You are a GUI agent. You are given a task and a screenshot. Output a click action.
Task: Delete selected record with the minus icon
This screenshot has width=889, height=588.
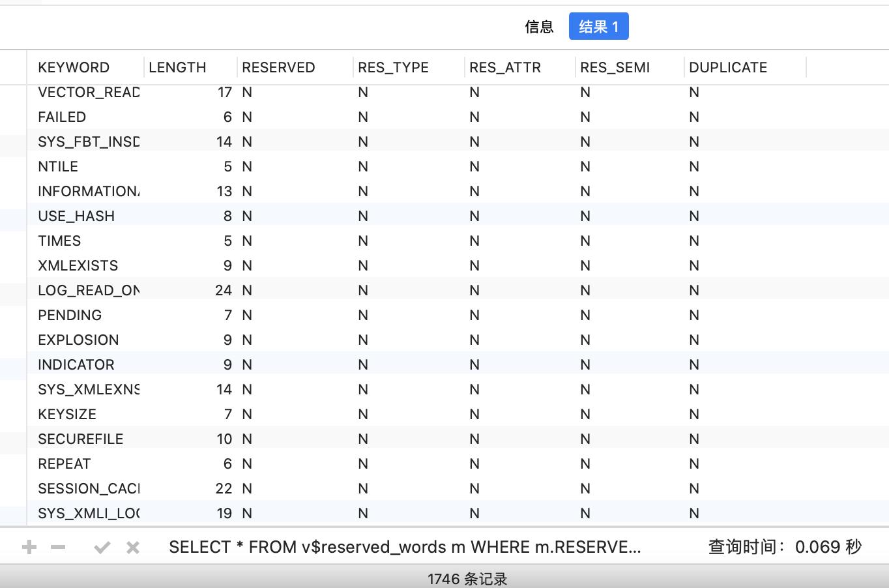[59, 548]
